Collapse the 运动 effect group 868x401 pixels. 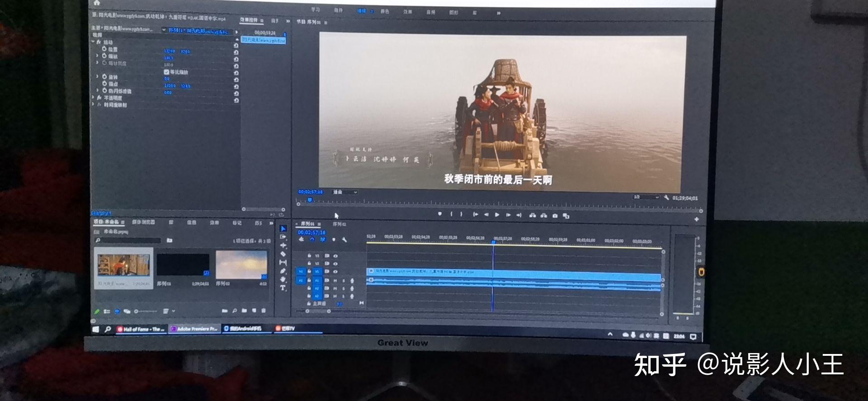coord(93,42)
